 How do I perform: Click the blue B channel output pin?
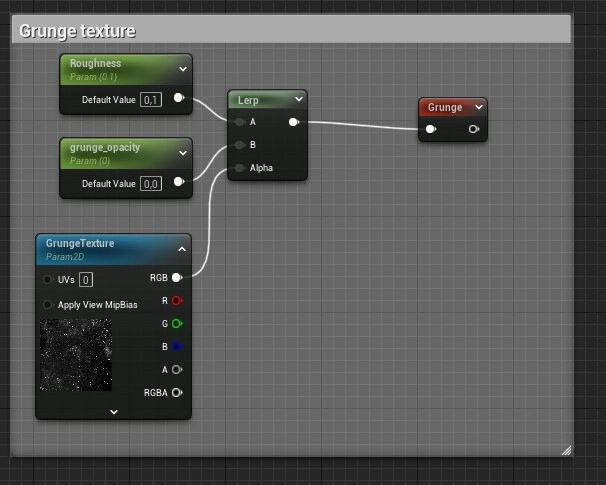pos(177,347)
